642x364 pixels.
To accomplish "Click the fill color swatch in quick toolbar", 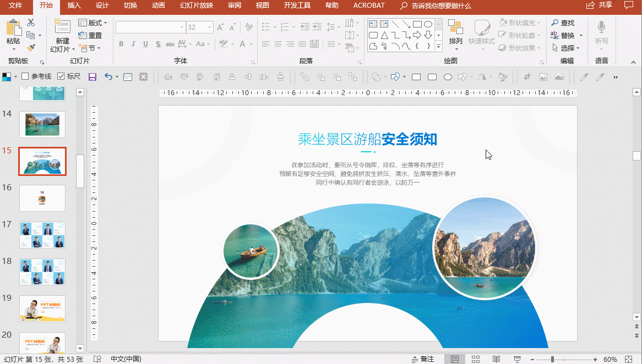I will pos(7,77).
